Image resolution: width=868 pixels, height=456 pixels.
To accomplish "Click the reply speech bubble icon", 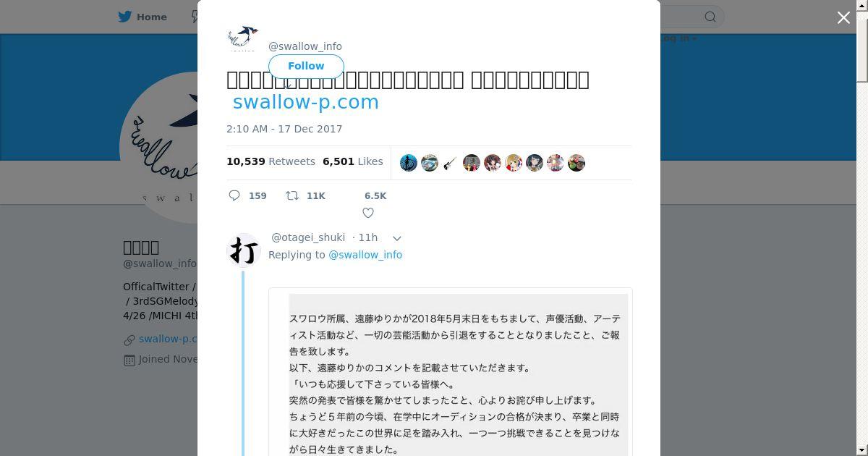I will [234, 195].
